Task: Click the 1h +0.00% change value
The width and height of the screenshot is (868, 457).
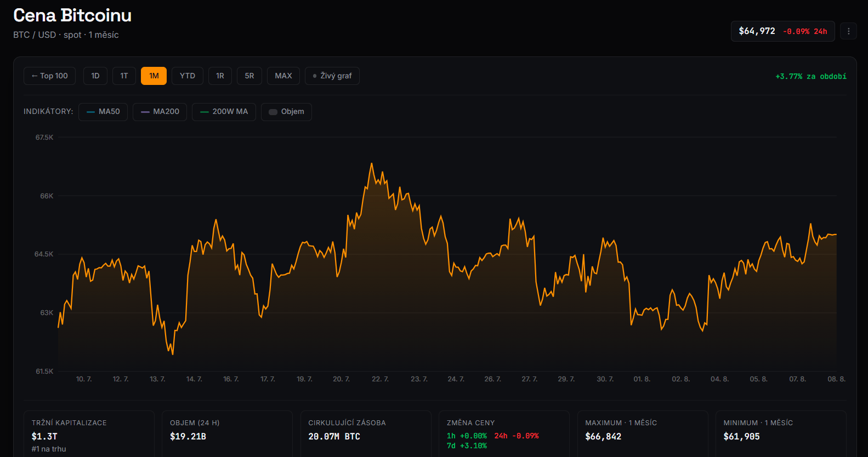Action: (467, 436)
